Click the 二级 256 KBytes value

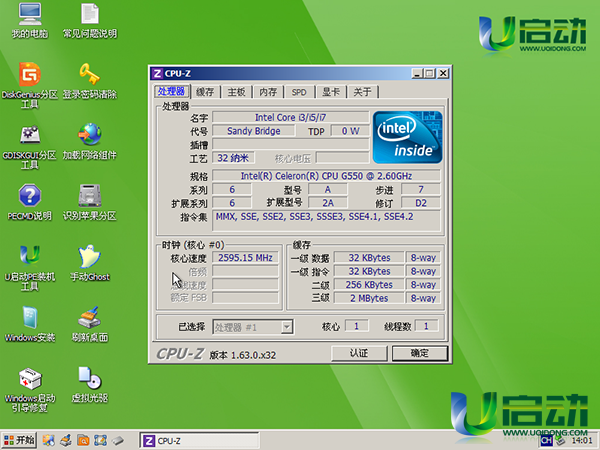coord(369,285)
